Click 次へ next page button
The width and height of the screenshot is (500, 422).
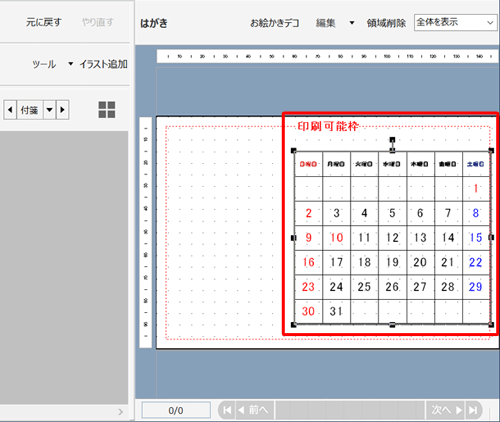446,410
